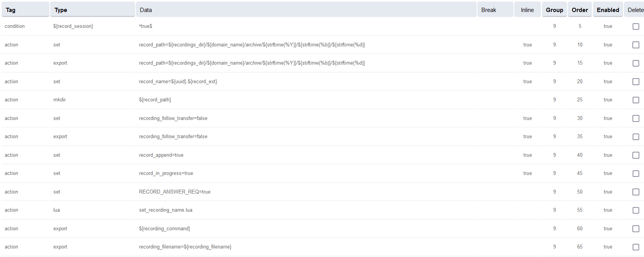Image resolution: width=644 pixels, height=257 pixels.
Task: Select delete checkbox for record_name row
Action: click(x=636, y=82)
